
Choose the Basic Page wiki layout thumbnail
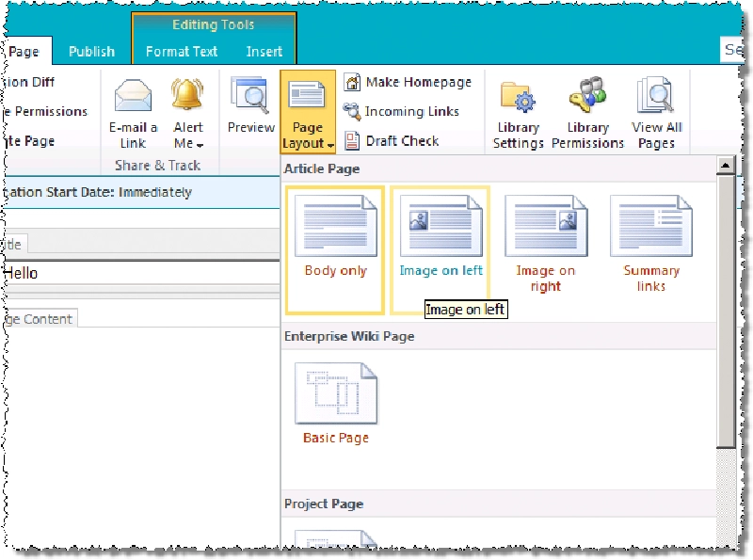[336, 393]
